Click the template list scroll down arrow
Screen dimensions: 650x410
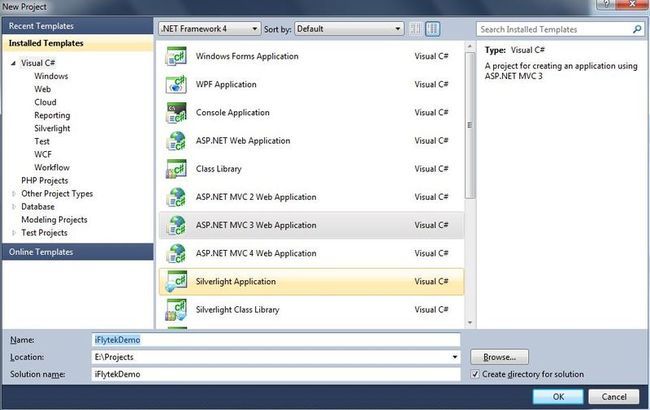click(470, 323)
